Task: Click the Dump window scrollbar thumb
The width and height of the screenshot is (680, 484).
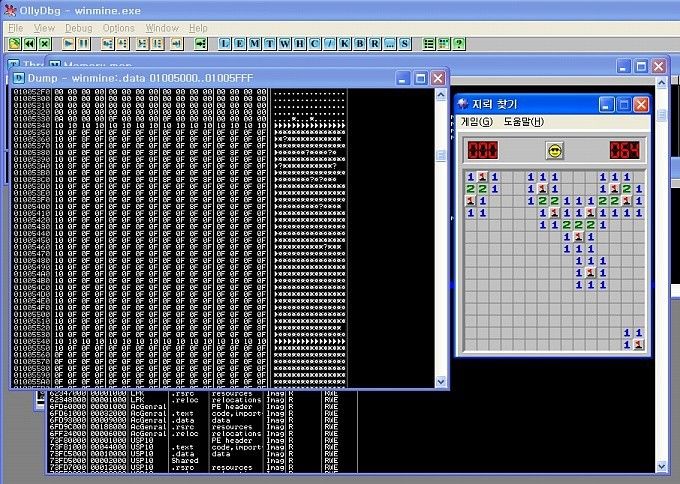Action: pos(441,156)
